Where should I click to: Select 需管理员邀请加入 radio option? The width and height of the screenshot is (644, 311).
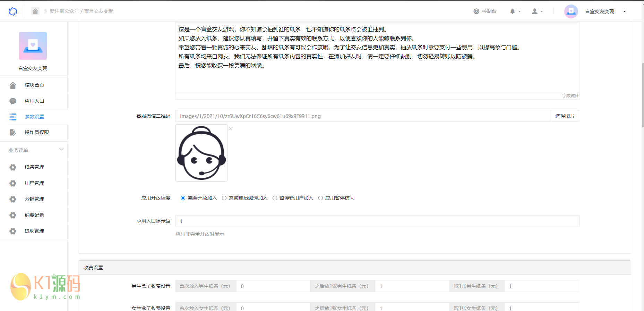click(224, 198)
